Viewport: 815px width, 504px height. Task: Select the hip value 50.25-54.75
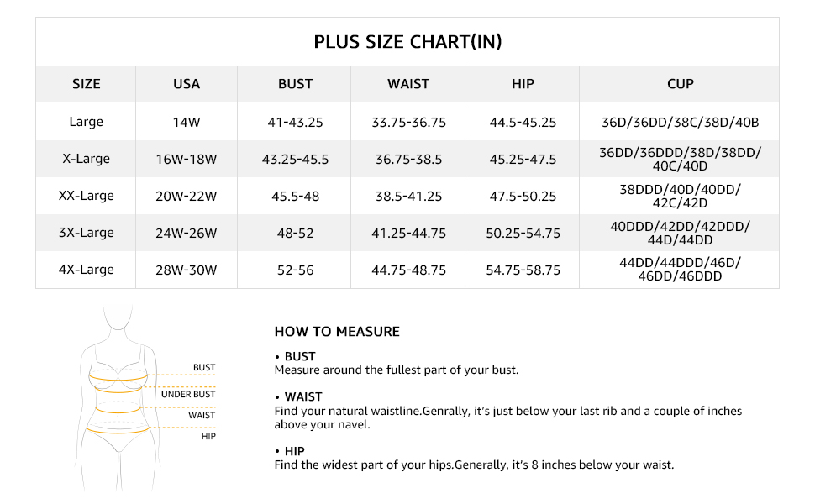tap(523, 233)
